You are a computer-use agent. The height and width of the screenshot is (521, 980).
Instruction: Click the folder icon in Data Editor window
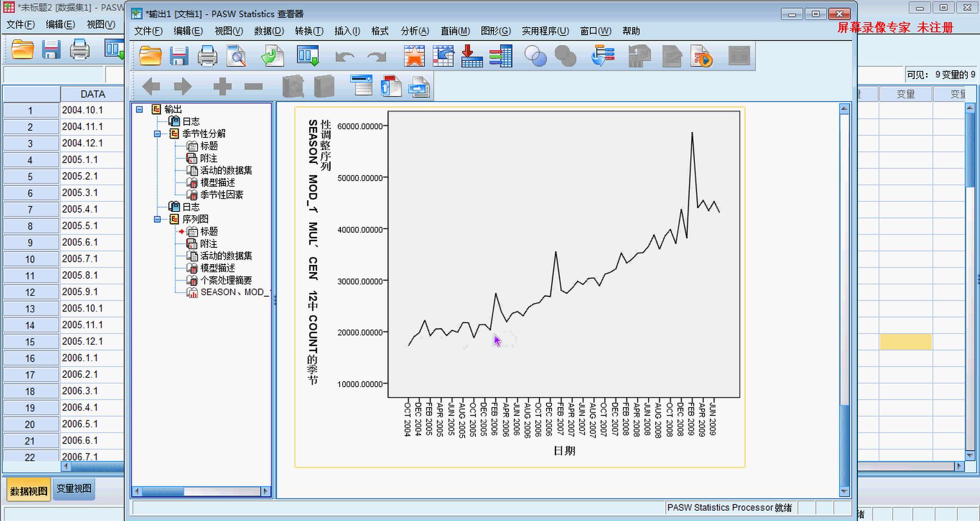coord(22,50)
